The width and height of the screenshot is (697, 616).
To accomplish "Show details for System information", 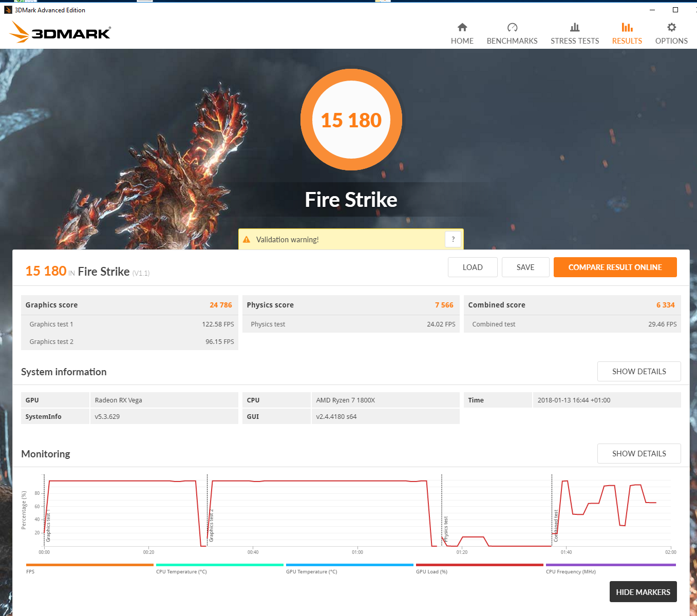I will click(639, 372).
